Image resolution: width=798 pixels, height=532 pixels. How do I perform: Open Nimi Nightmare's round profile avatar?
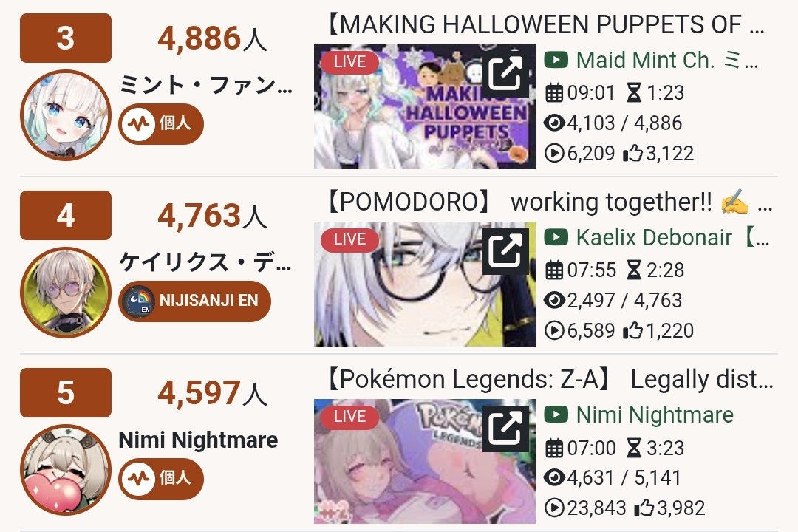click(66, 469)
